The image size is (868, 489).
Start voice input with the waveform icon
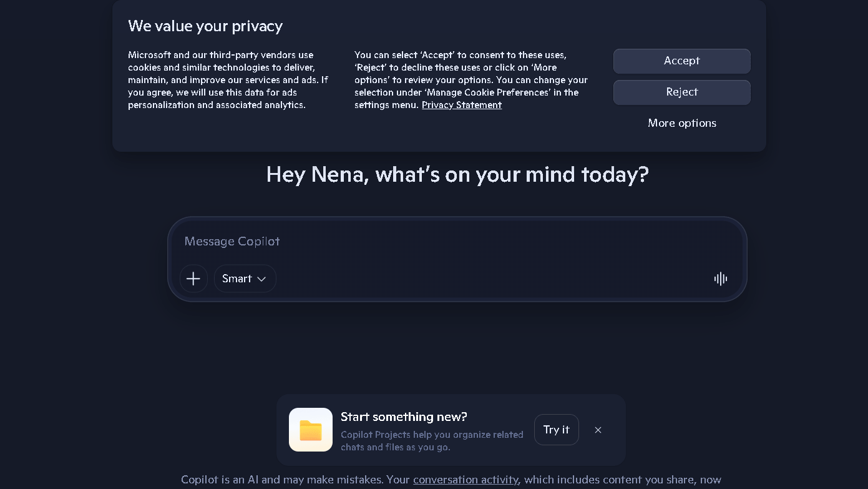pos(721,279)
